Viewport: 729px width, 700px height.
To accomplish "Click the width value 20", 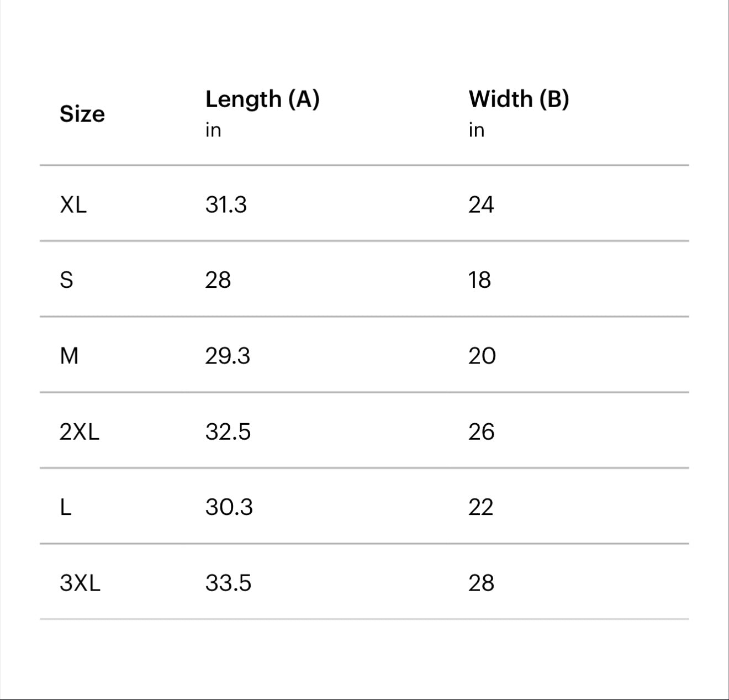I will point(482,356).
